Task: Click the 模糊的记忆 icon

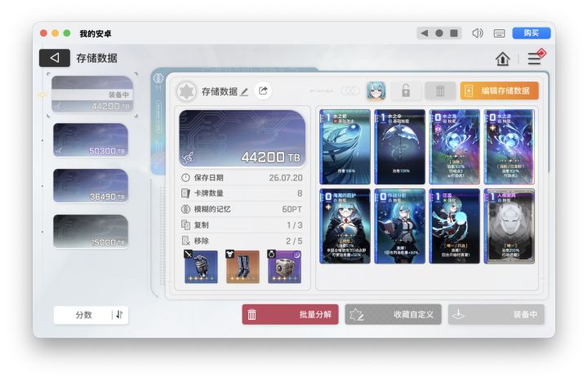Action: click(x=185, y=209)
